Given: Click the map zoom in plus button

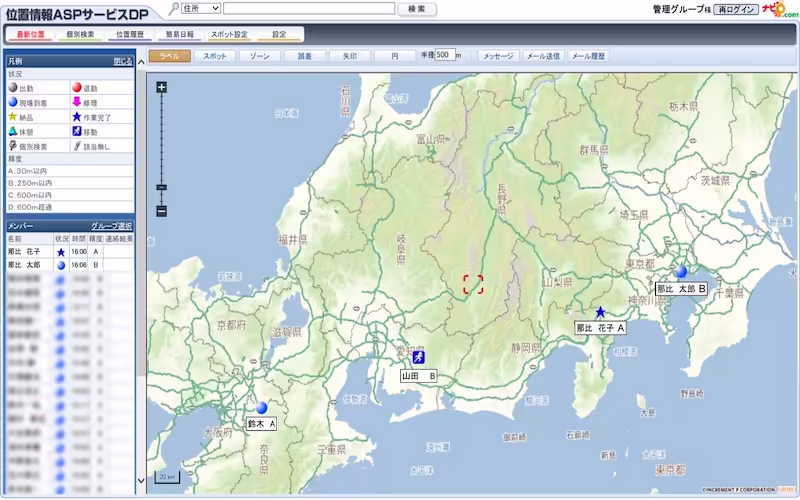Looking at the screenshot, I should pos(162,87).
